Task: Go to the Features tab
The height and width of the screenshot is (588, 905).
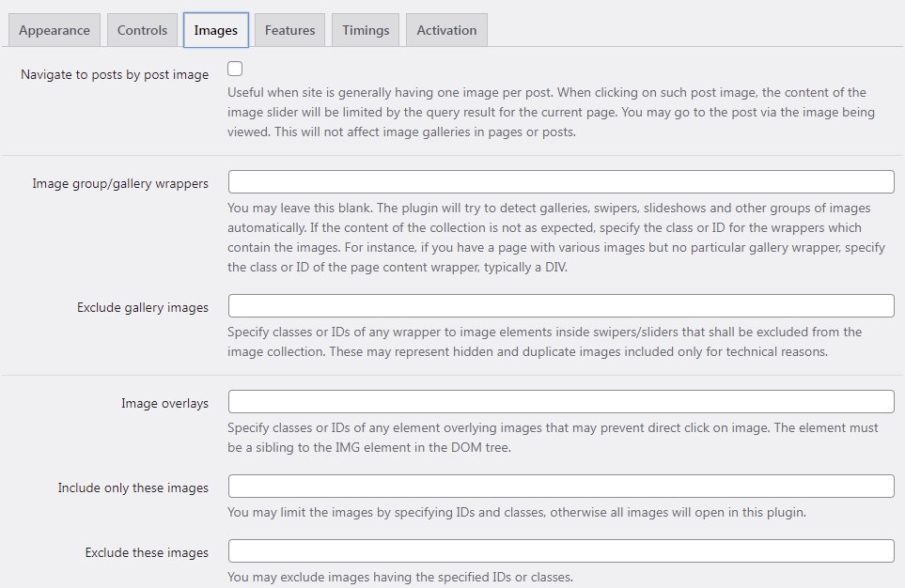Action: (289, 30)
